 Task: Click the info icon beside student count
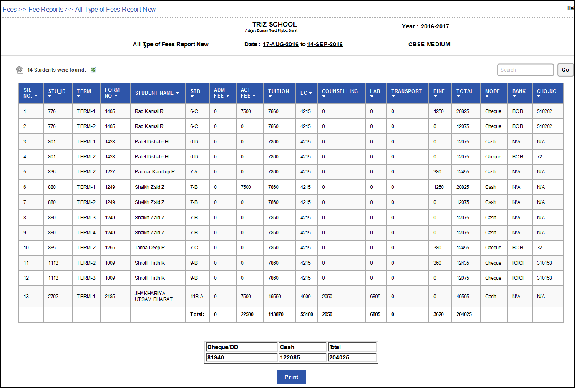tap(20, 70)
